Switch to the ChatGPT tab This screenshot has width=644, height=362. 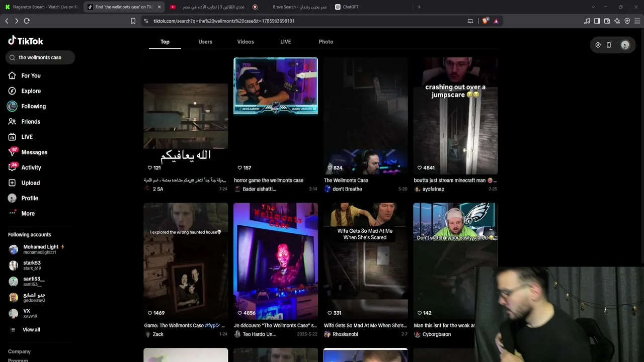tap(371, 7)
